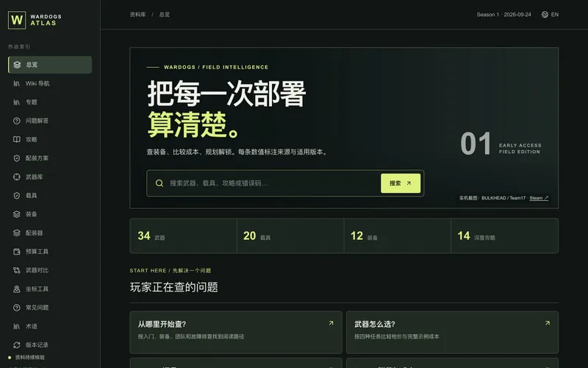588x368 pixels.
Task: Open the 12 装备 stat card
Action: click(398, 236)
